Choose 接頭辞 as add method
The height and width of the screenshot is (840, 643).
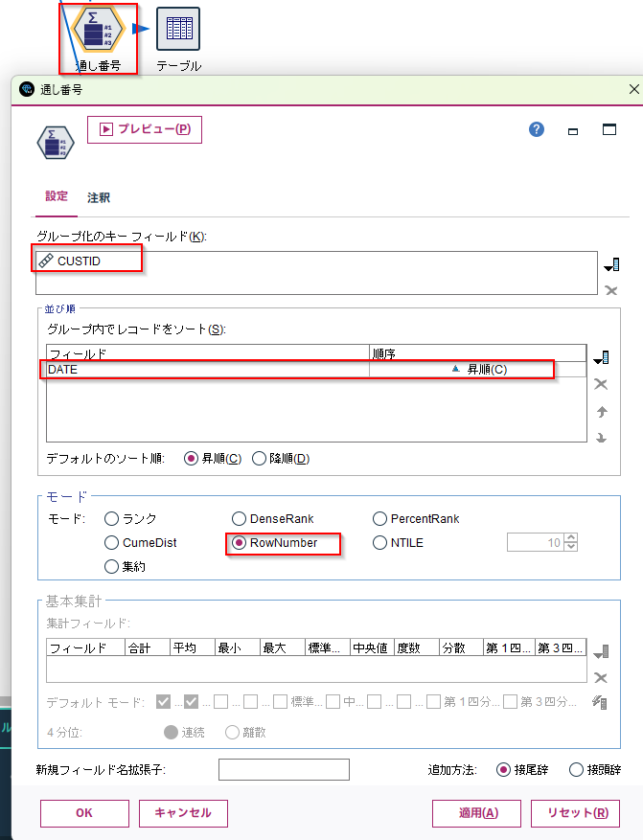coord(576,770)
